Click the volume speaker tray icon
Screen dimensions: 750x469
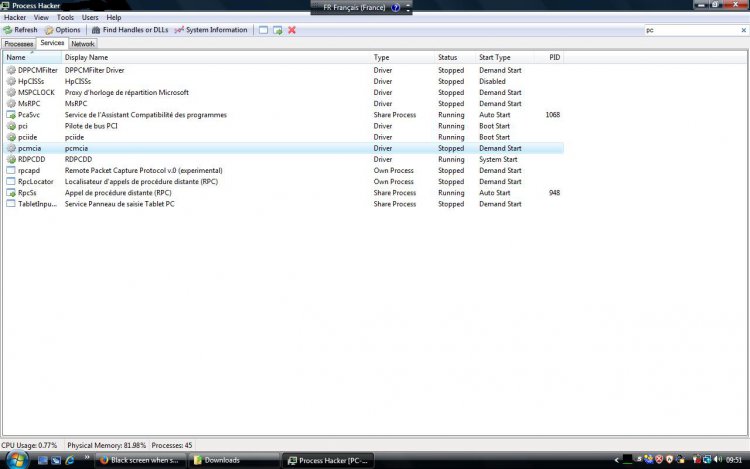[x=717, y=459]
